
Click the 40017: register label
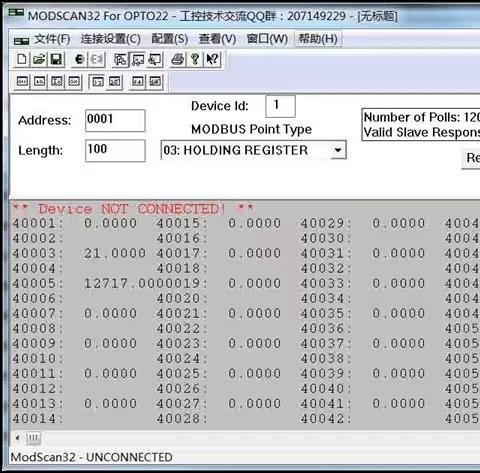coord(182,253)
